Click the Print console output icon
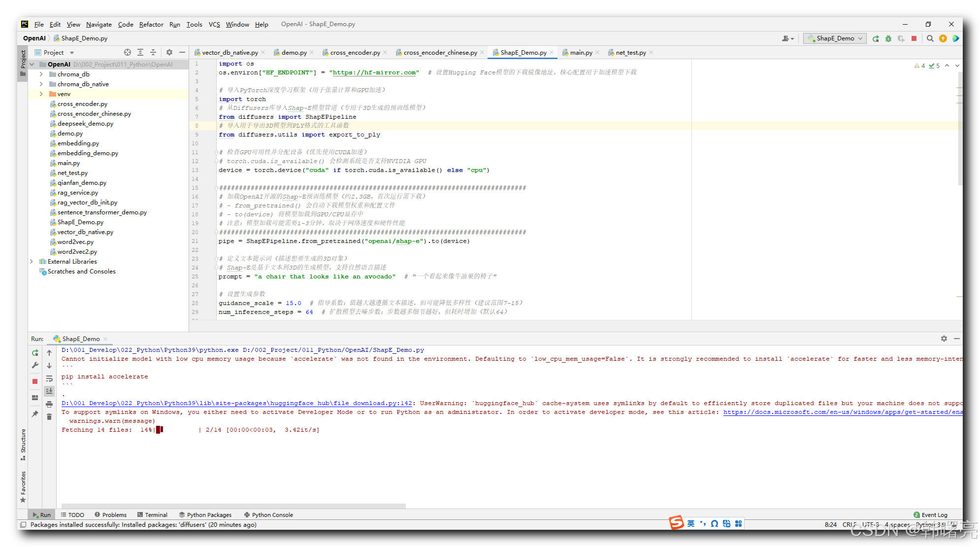Image resolution: width=980 pixels, height=547 pixels. click(49, 404)
